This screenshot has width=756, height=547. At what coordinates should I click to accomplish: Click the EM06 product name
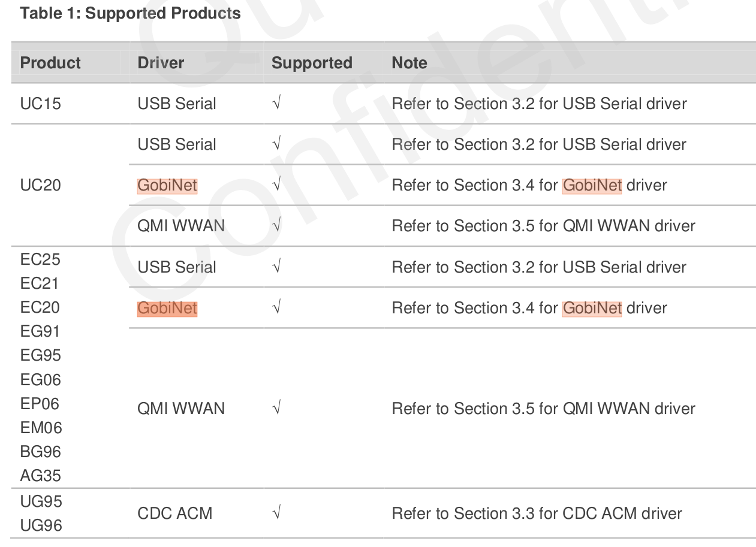pos(41,428)
